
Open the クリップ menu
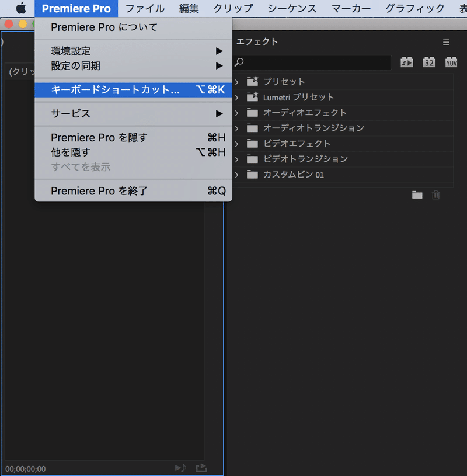point(233,9)
